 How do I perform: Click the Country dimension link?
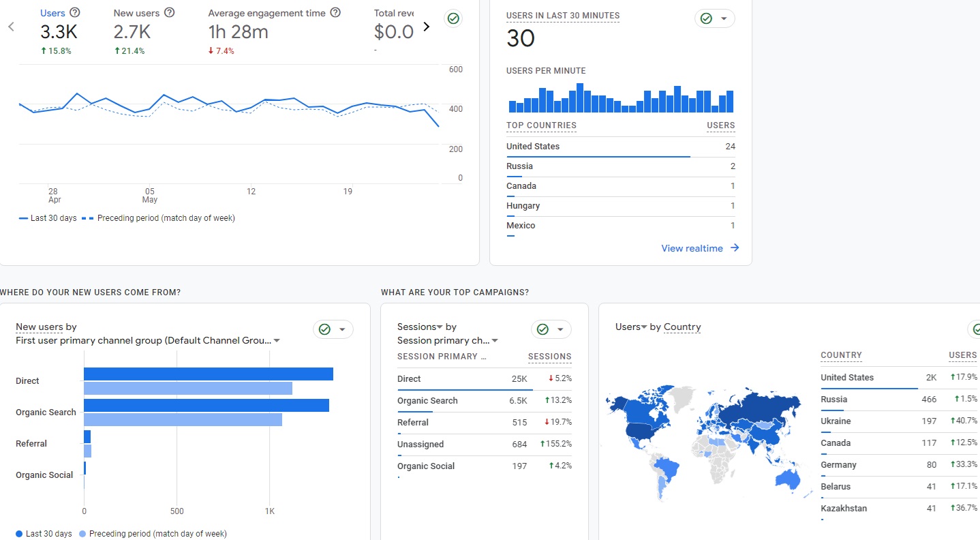pyautogui.click(x=682, y=327)
